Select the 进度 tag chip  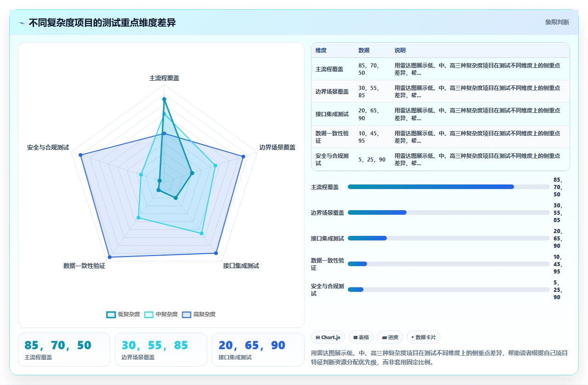click(390, 337)
